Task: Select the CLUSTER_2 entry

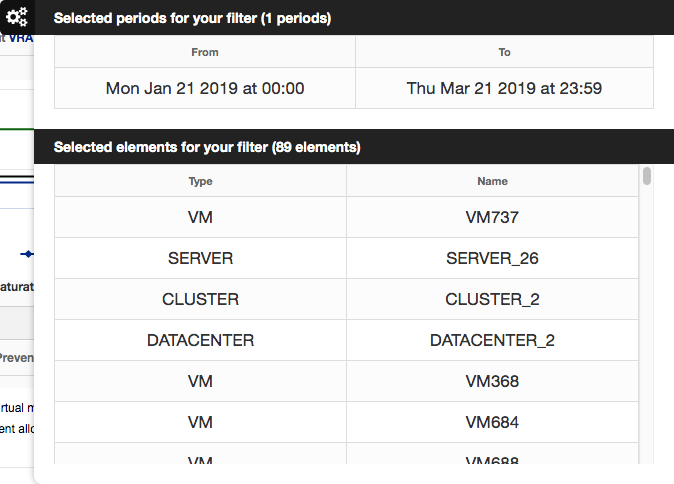Action: [x=492, y=299]
